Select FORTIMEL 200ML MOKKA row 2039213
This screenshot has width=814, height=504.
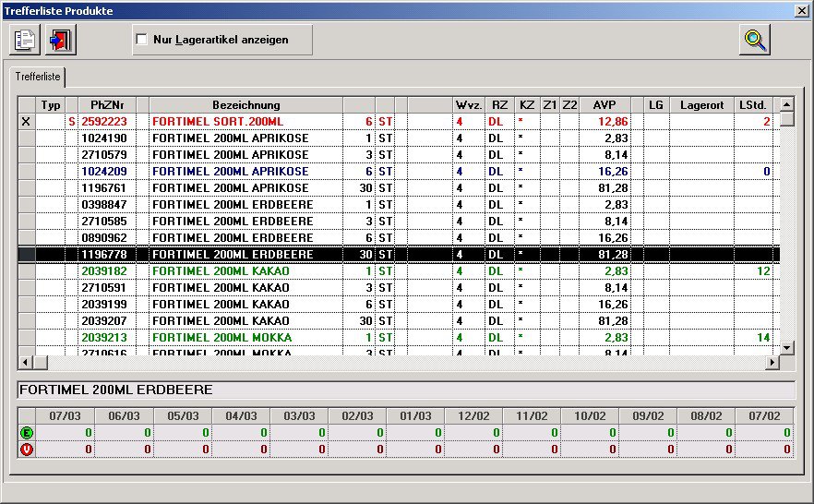[244, 337]
